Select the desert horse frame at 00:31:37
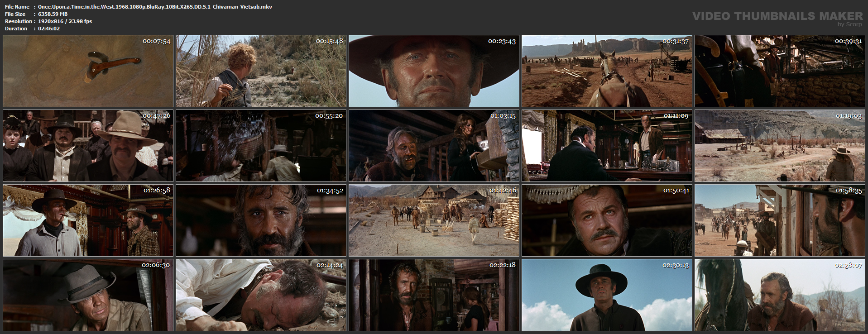 click(607, 71)
